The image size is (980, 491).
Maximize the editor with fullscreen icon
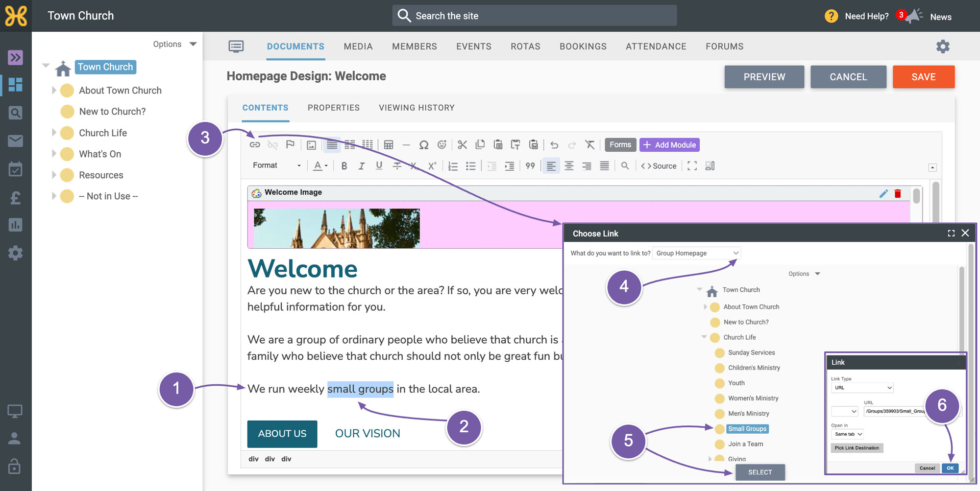pos(692,166)
